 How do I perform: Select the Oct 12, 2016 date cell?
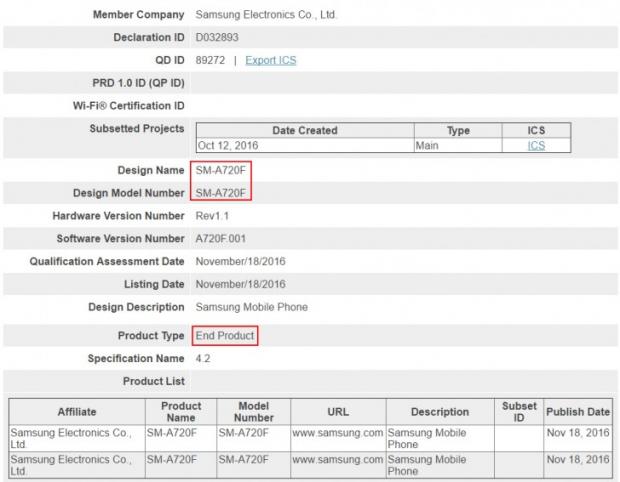click(229, 146)
